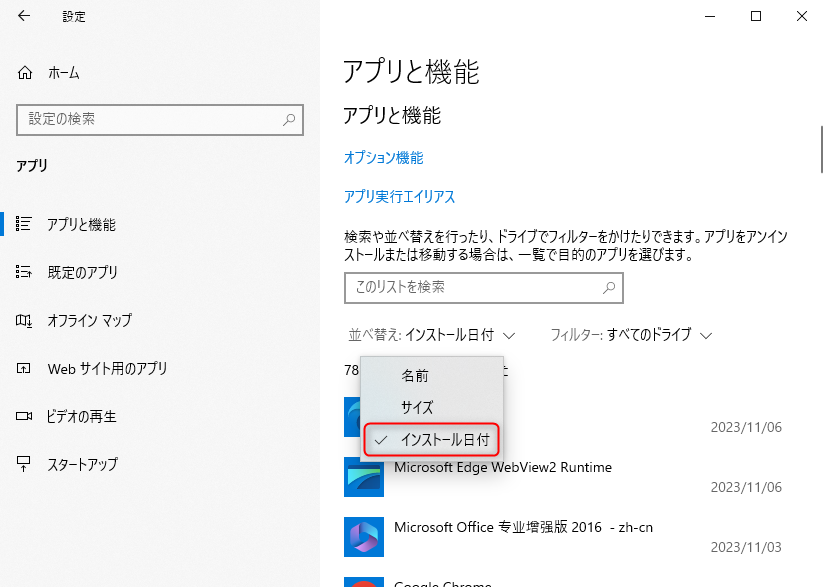Open the 並べ替え dropdown
Viewport: 825px width, 587px height.
coord(430,335)
